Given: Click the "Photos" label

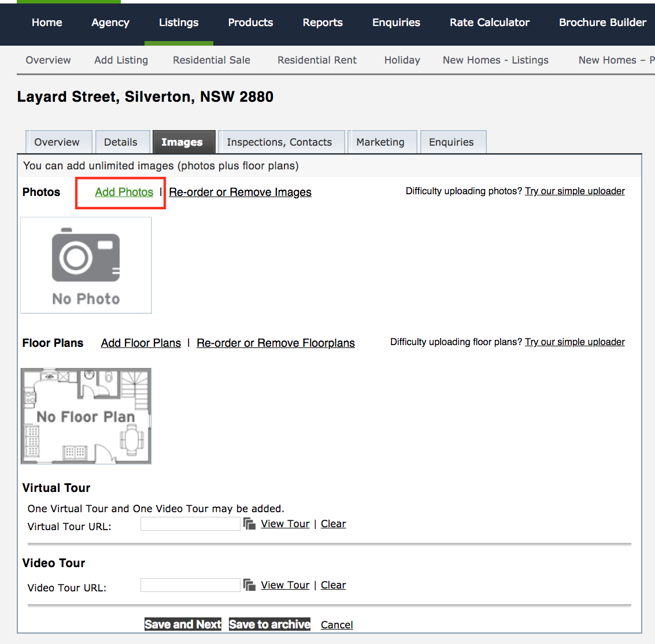Looking at the screenshot, I should point(42,192).
